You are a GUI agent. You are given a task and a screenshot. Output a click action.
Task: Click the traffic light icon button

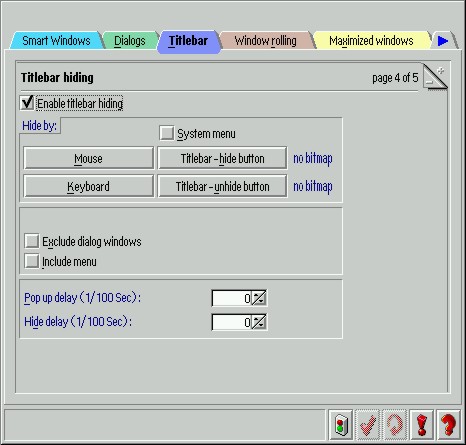click(340, 425)
